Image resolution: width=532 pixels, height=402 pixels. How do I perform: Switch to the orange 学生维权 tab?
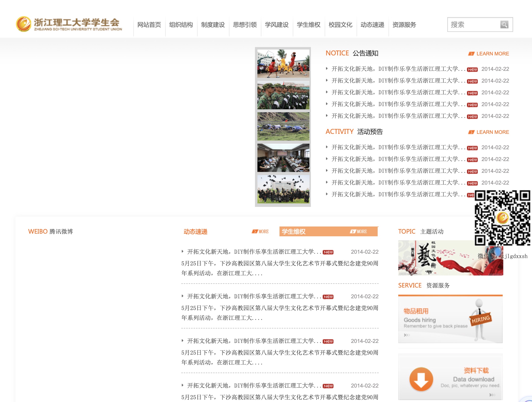294,232
